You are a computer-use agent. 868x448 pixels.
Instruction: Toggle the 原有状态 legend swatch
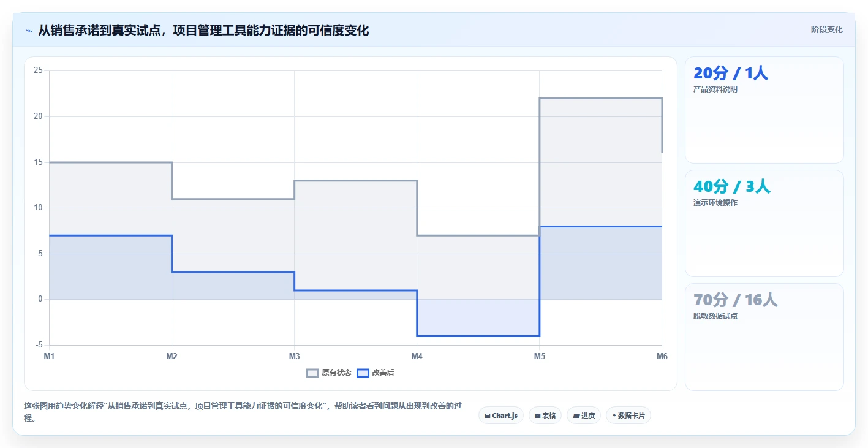[313, 373]
